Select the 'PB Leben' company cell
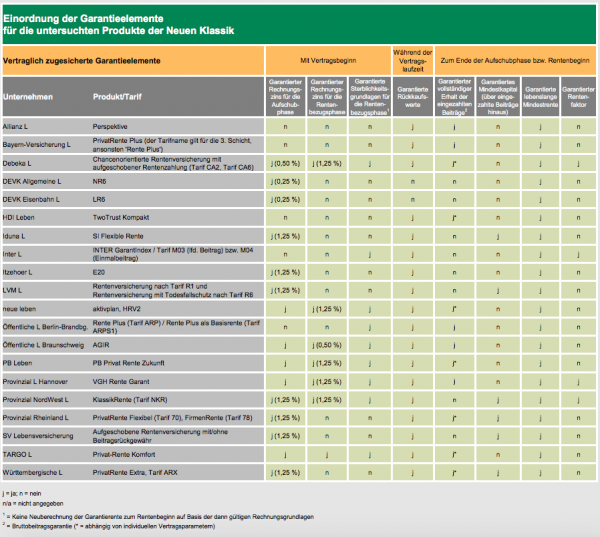The width and height of the screenshot is (600, 537). [18, 363]
